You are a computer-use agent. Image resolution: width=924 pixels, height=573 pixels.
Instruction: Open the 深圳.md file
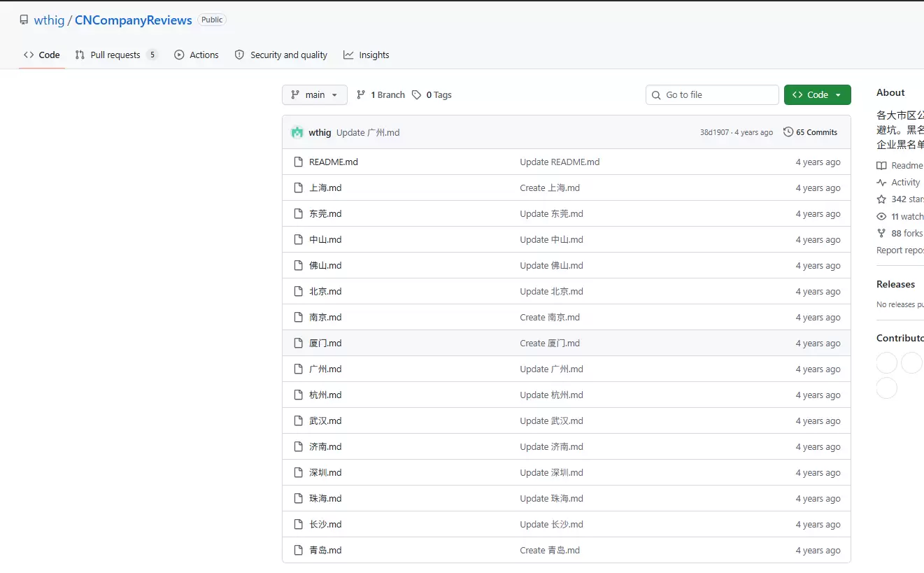click(325, 473)
